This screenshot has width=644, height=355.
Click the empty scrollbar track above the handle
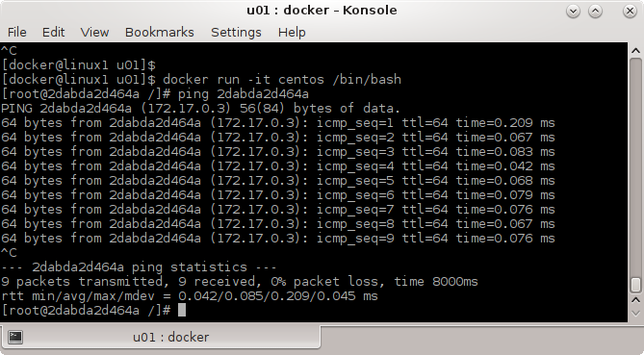(x=635, y=166)
